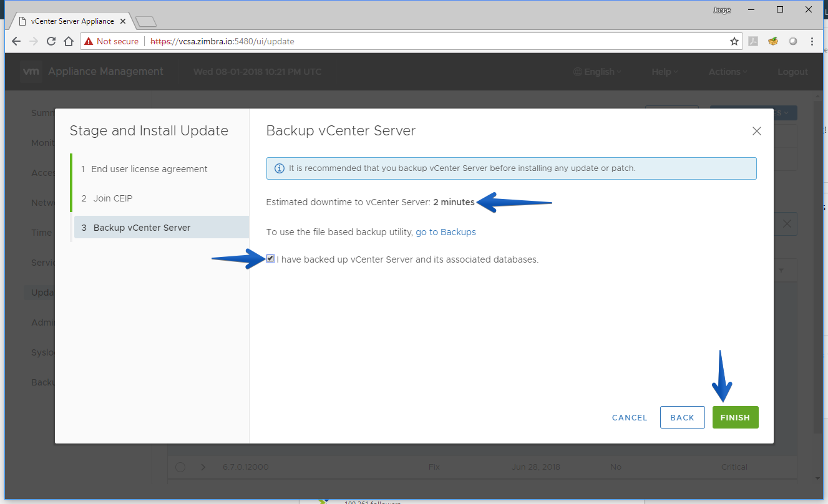Click the info icon in the backup recommendation banner
Screen dimensions: 828x504
(x=279, y=168)
